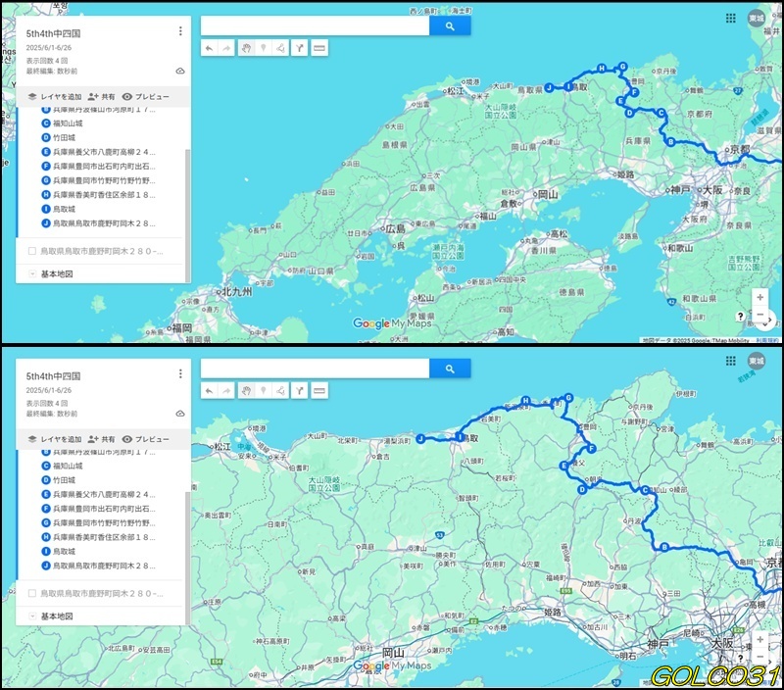Click the undo arrow in the upper map toolbar

[210, 47]
